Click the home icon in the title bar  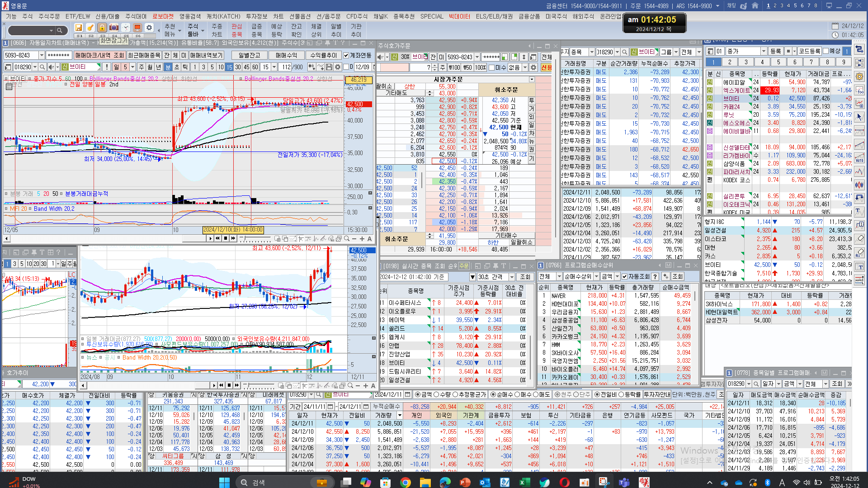coord(755,6)
